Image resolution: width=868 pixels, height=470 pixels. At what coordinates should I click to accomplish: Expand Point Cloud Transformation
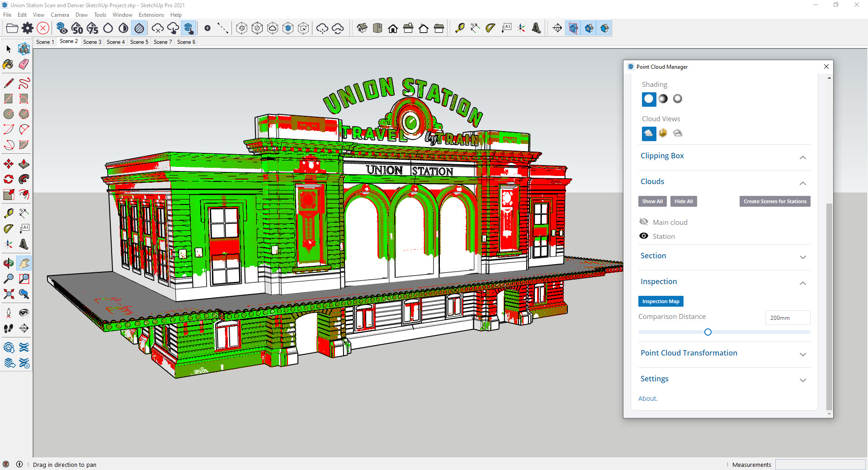[x=803, y=355]
